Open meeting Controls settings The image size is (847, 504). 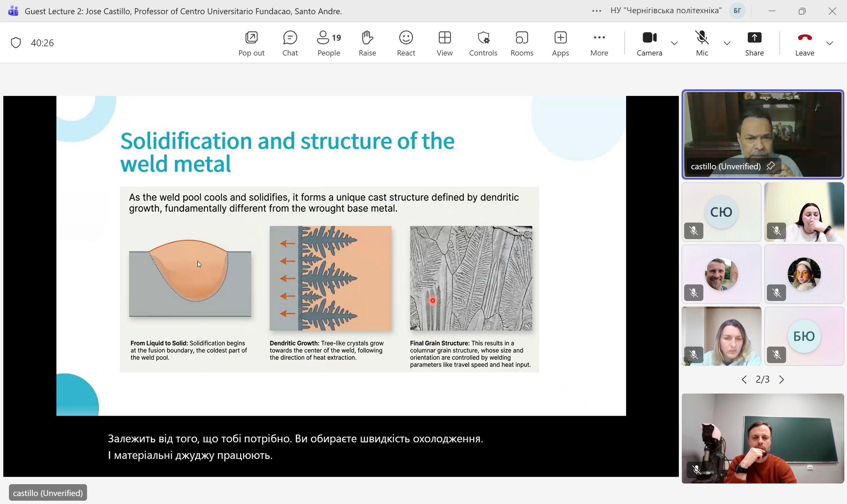coord(483,43)
